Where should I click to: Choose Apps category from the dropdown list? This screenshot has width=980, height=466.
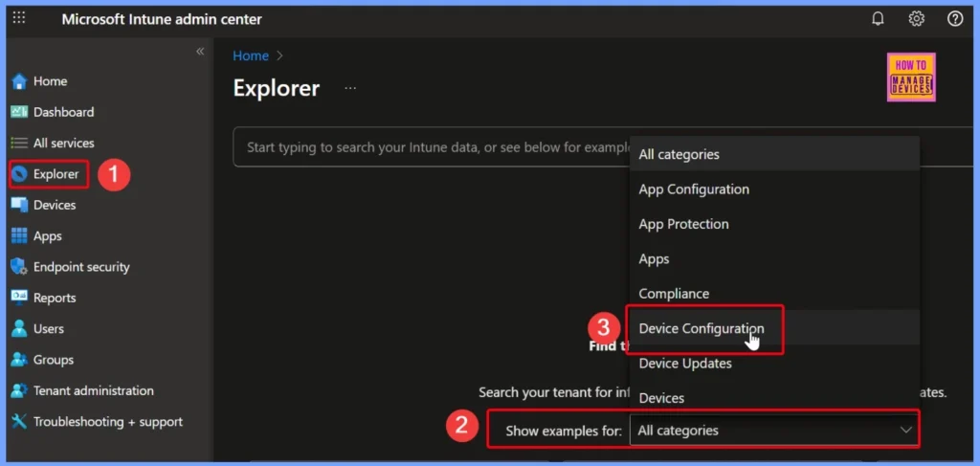pyautogui.click(x=774, y=258)
